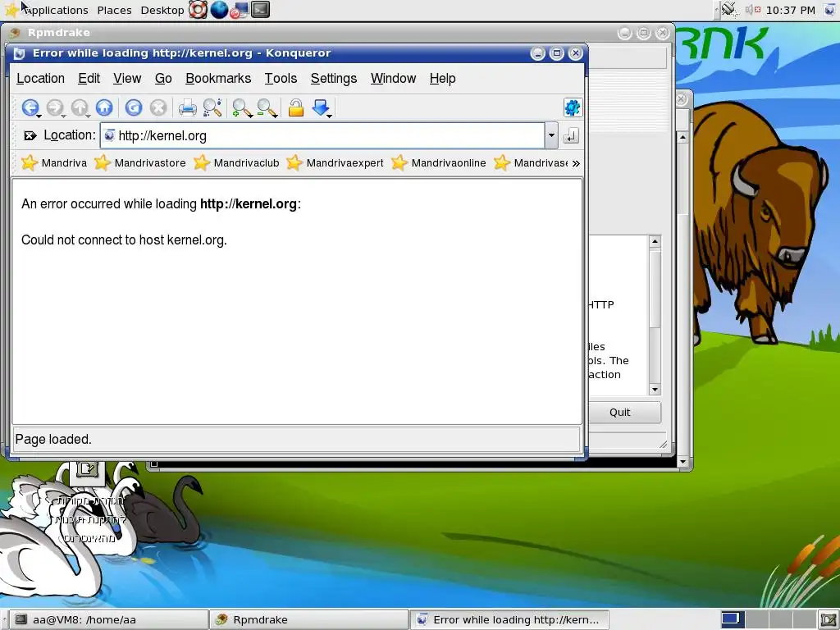Open the Mandrivaexpert bookmark
This screenshot has width=840, height=630.
335,163
